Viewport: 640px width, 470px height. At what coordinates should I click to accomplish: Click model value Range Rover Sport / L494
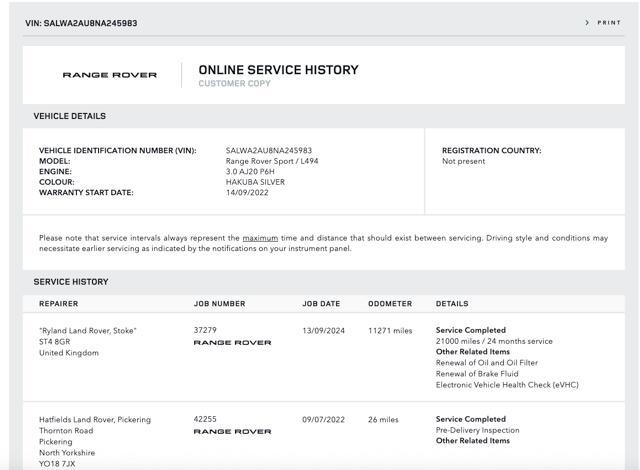272,161
